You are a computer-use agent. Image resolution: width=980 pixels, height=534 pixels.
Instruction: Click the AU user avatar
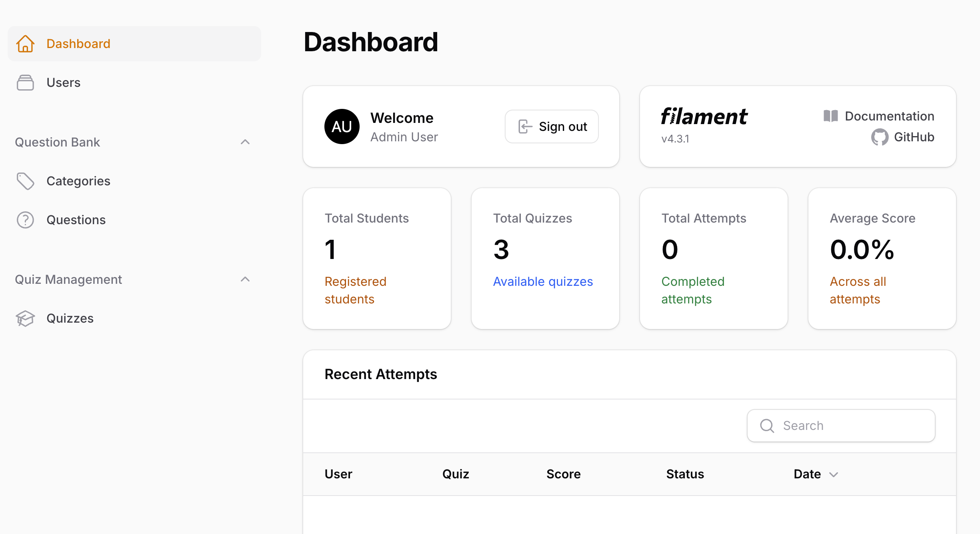point(342,126)
